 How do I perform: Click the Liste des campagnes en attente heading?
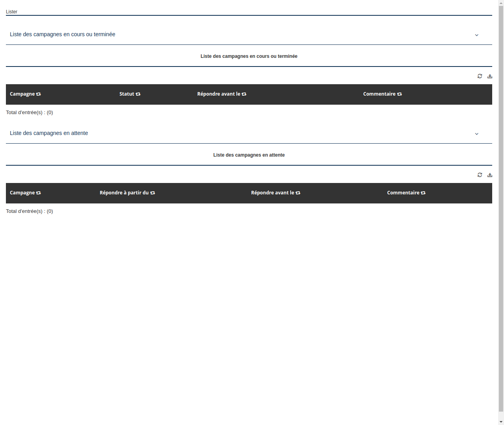(249, 155)
